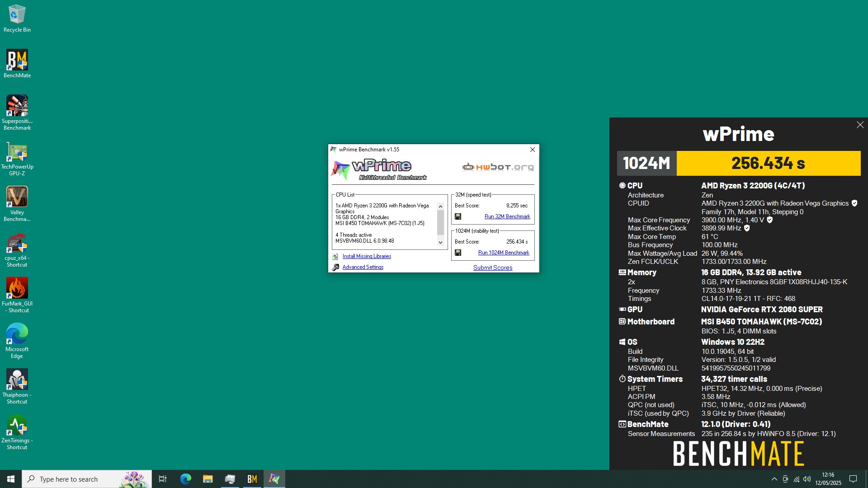Click the clock and date in taskbar

(x=828, y=479)
